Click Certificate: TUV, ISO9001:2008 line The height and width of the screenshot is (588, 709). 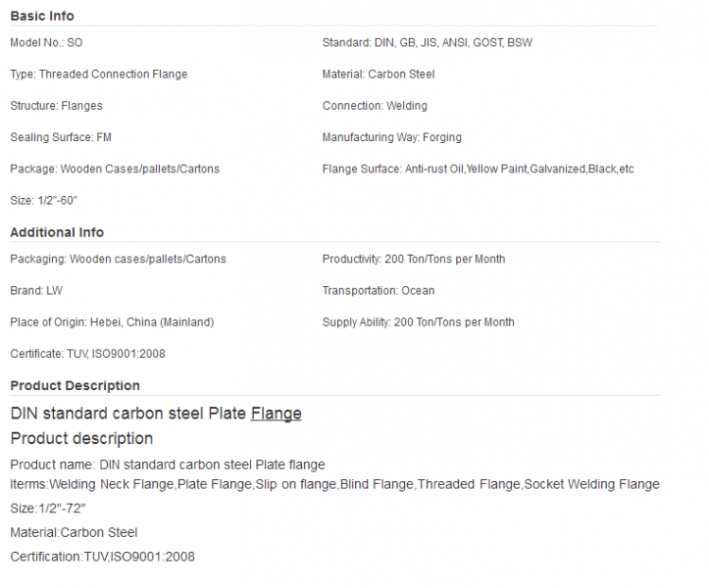pos(87,354)
